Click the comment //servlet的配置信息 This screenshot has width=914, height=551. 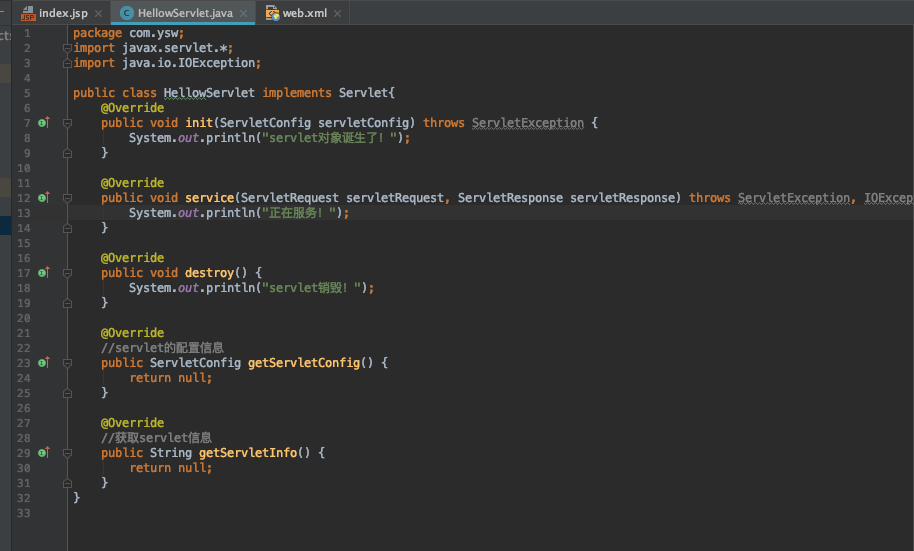[x=162, y=348]
